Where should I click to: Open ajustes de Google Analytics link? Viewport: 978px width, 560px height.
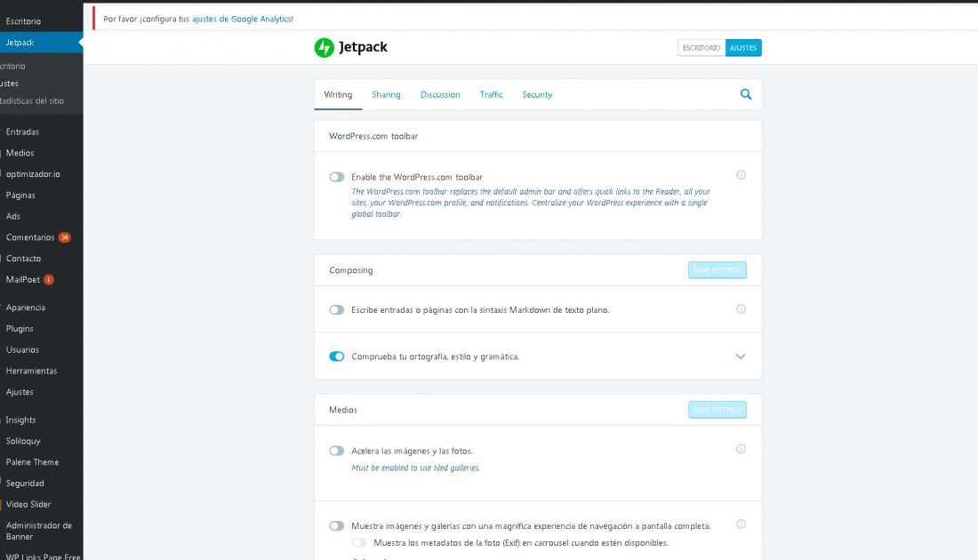click(x=243, y=20)
